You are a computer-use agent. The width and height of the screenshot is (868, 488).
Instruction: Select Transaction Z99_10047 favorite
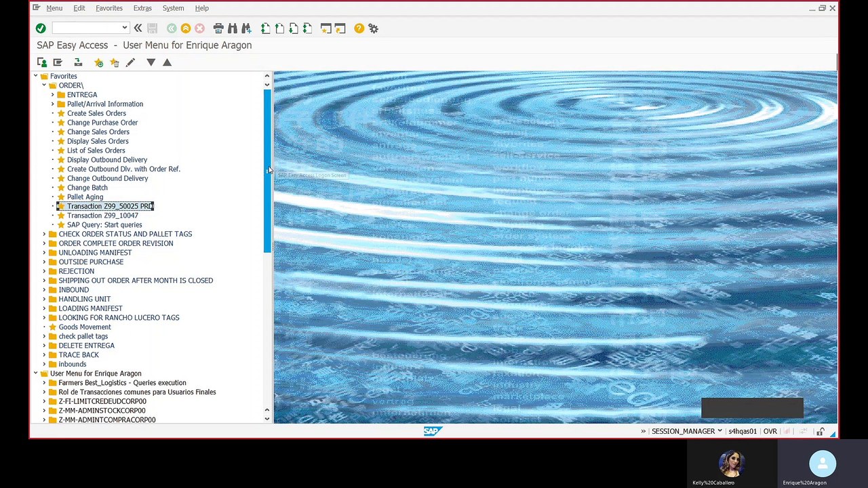[102, 216]
